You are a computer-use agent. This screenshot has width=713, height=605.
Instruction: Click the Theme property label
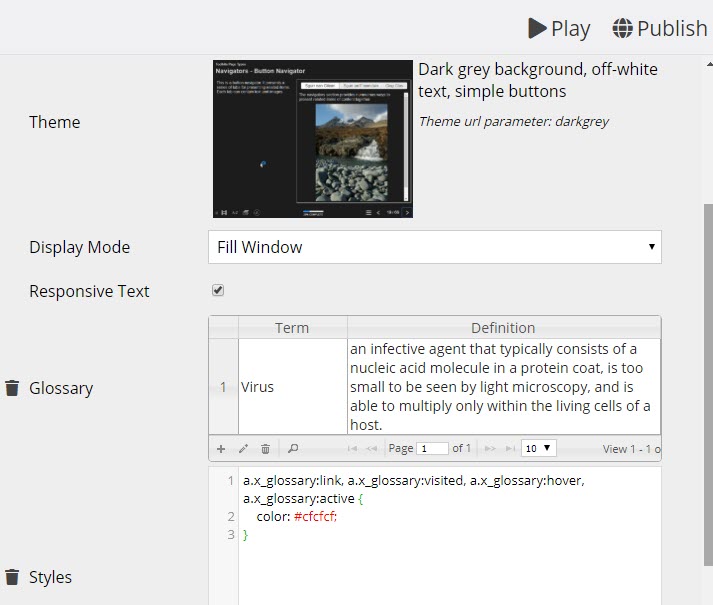point(55,122)
